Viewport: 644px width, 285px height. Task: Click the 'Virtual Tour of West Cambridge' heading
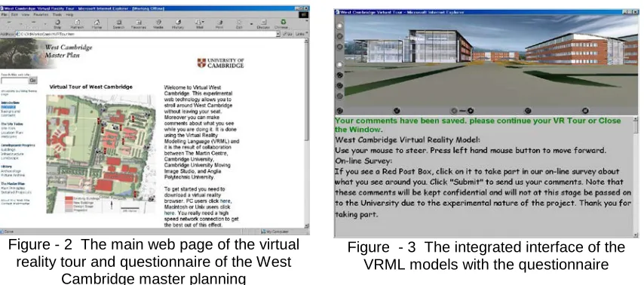click(x=90, y=87)
